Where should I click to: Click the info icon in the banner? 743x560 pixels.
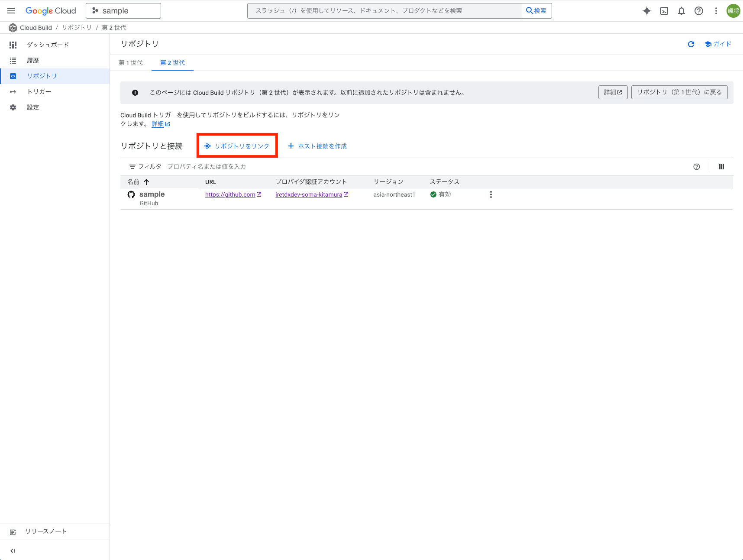[135, 93]
